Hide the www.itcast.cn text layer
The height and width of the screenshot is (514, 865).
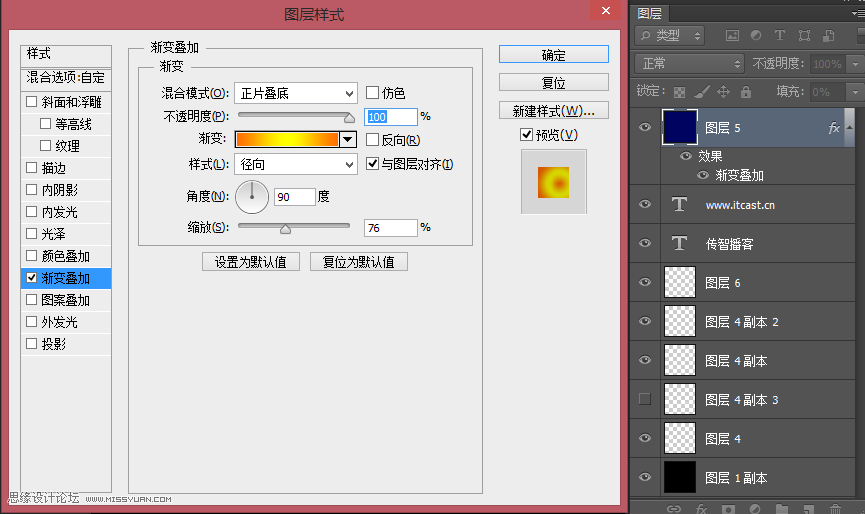[645, 204]
